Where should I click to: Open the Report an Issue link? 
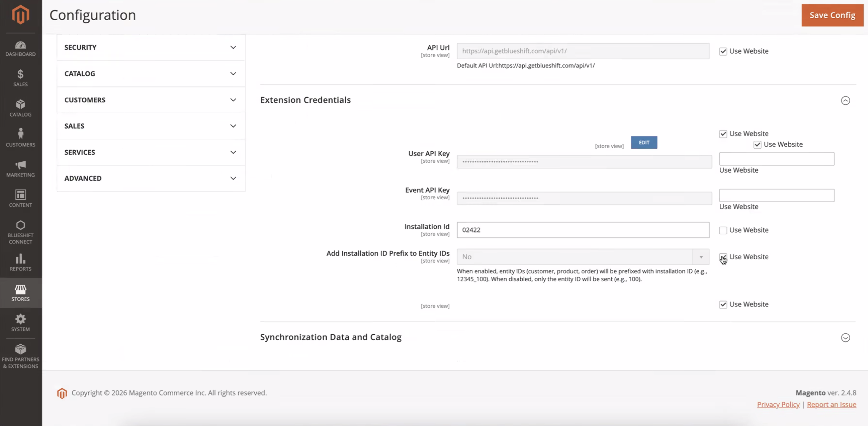(831, 404)
